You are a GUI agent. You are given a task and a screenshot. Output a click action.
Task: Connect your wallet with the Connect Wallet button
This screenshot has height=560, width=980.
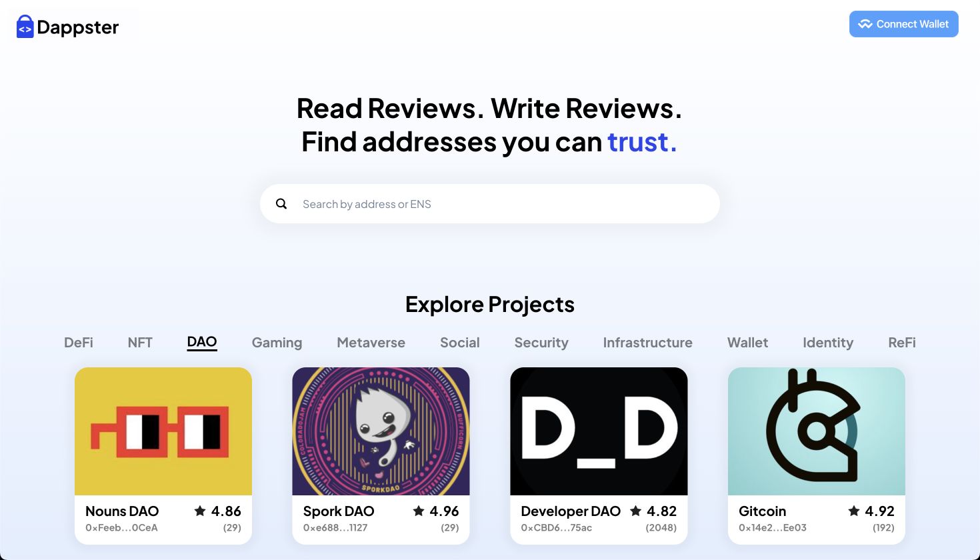click(x=904, y=24)
